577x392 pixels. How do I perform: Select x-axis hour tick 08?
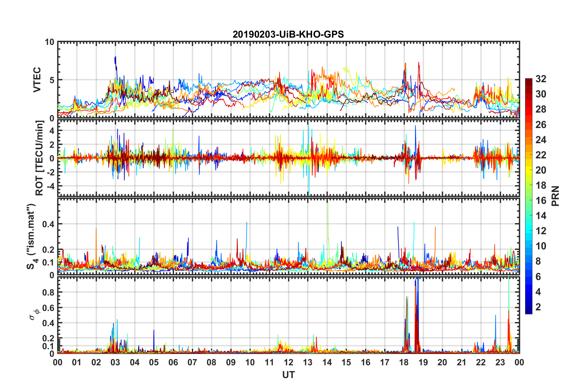click(211, 362)
